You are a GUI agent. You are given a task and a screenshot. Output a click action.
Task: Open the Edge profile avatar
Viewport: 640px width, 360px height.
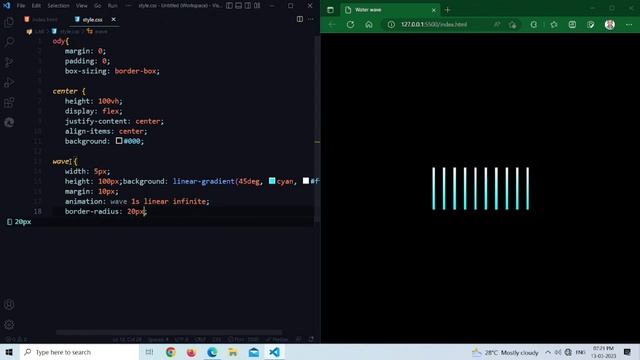coord(610,24)
